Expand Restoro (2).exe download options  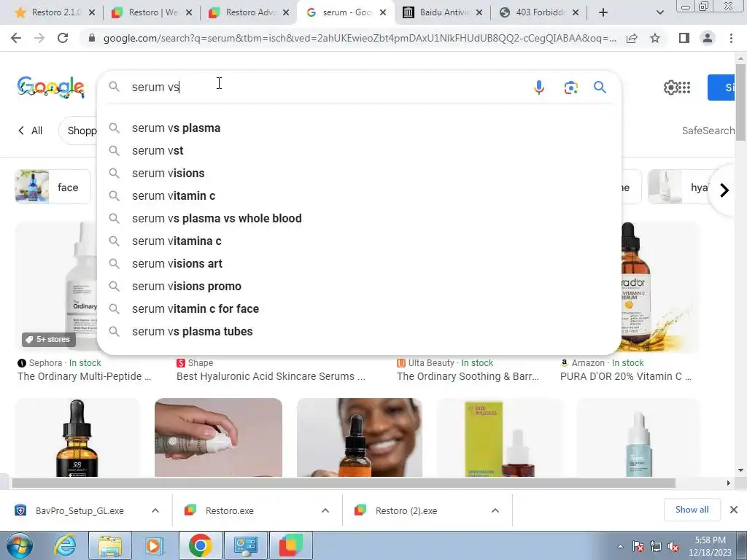point(495,510)
